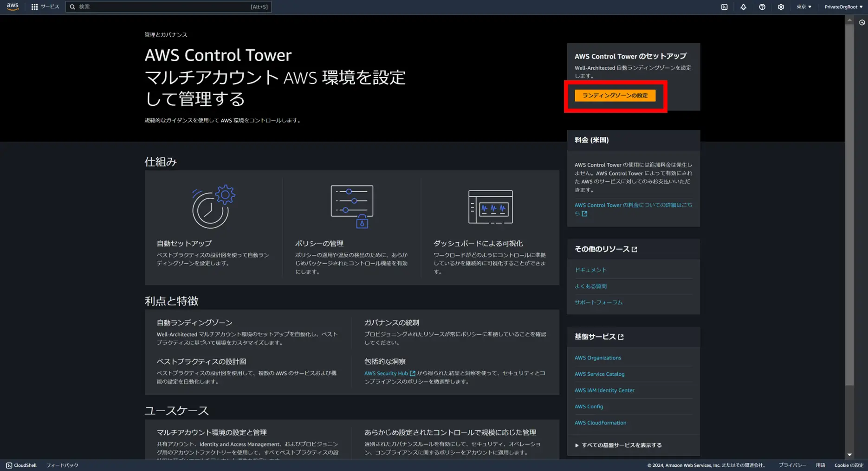This screenshot has height=471, width=868.
Task: Click the search magnifier icon
Action: [x=72, y=7]
